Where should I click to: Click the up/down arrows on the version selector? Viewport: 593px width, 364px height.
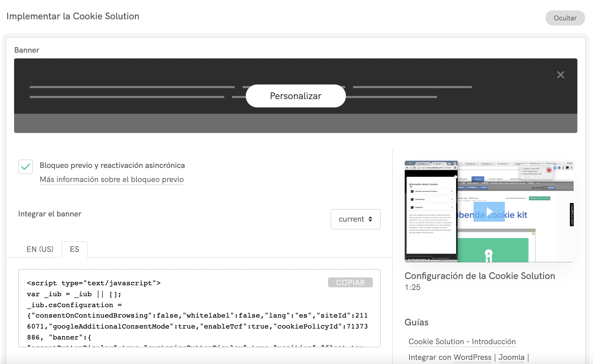point(370,219)
